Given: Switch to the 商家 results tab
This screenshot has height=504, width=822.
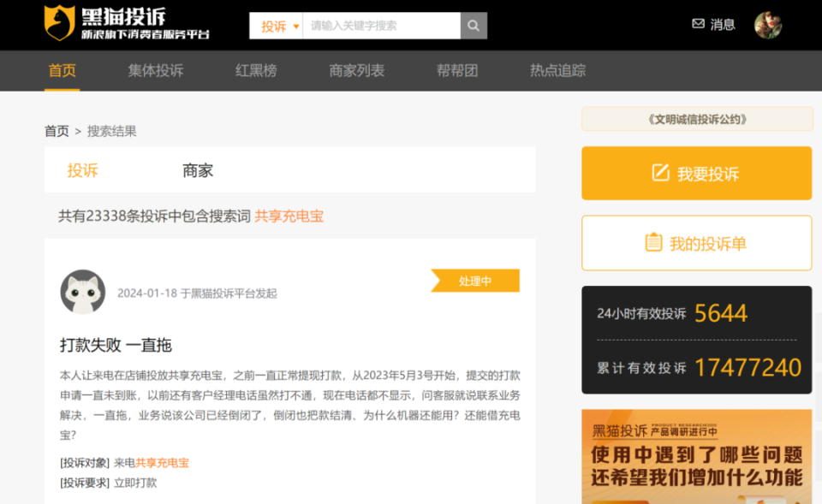Looking at the screenshot, I should point(198,170).
